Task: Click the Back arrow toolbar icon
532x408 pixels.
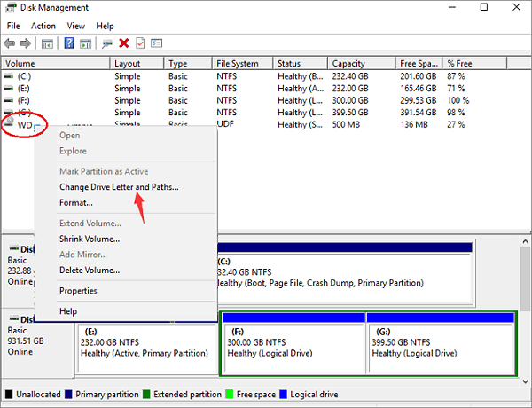Action: pos(10,43)
